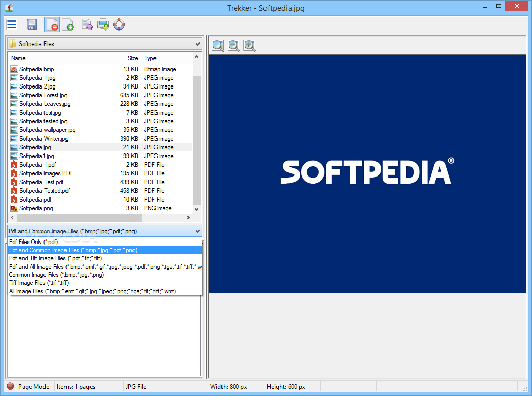Click the PDF icon of Softpedia images.PDF
This screenshot has height=396, width=532.
[x=14, y=173]
